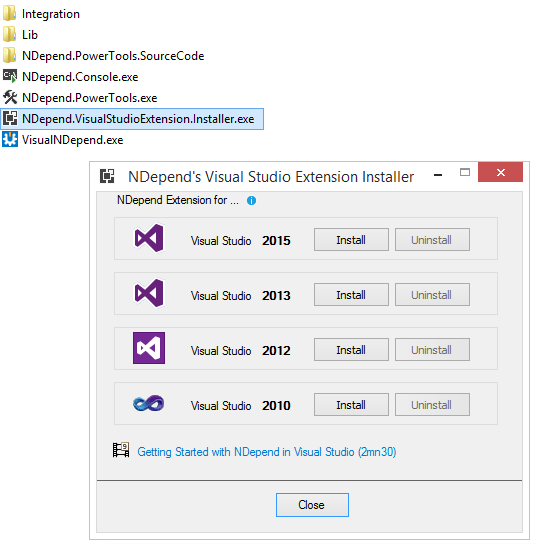The image size is (538, 550).
Task: Select the NDepend.VisualStudioExtension.Installer.exe file name
Action: coord(138,119)
